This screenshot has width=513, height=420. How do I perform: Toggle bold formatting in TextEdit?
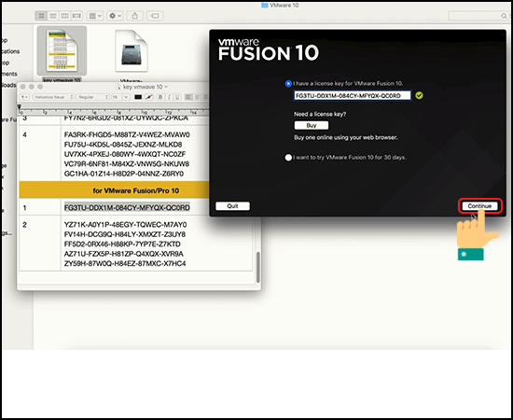[x=160, y=97]
